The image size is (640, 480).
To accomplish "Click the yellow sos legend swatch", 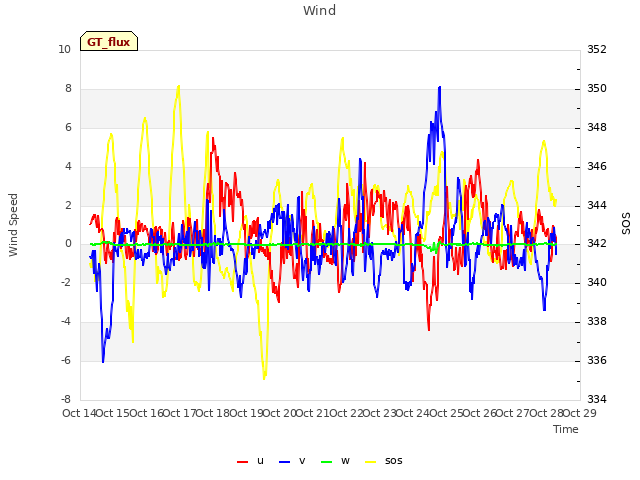I will [x=370, y=462].
